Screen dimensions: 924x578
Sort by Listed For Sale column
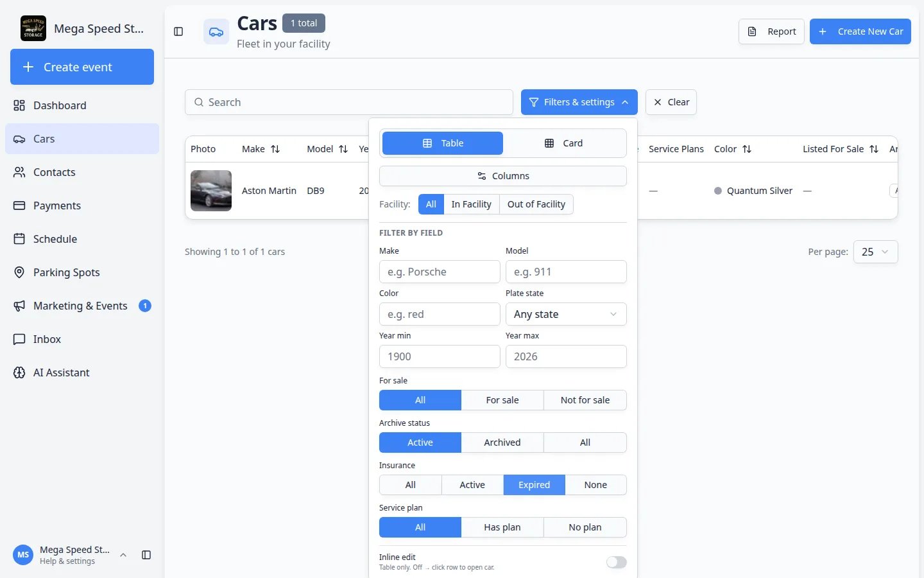click(x=874, y=149)
